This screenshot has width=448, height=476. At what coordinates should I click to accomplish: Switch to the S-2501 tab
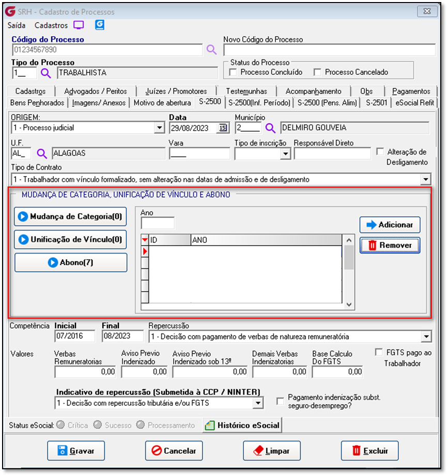(376, 103)
